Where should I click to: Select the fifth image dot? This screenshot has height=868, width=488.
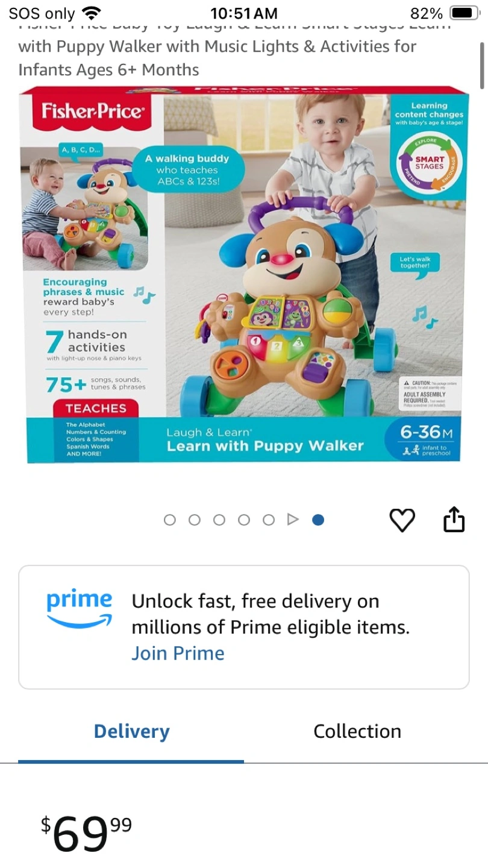point(269,520)
